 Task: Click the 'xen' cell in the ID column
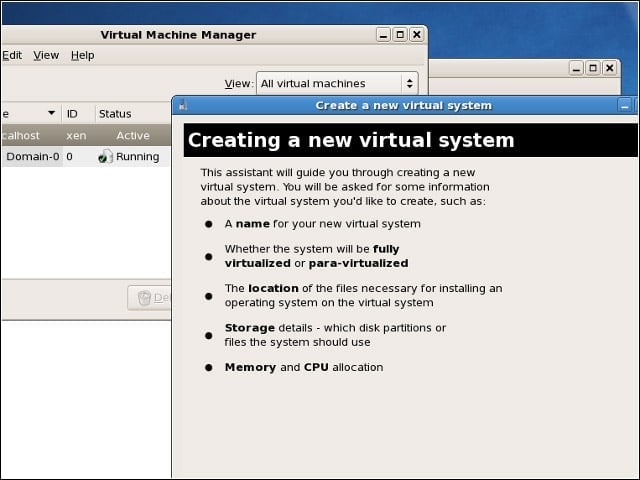click(x=76, y=136)
